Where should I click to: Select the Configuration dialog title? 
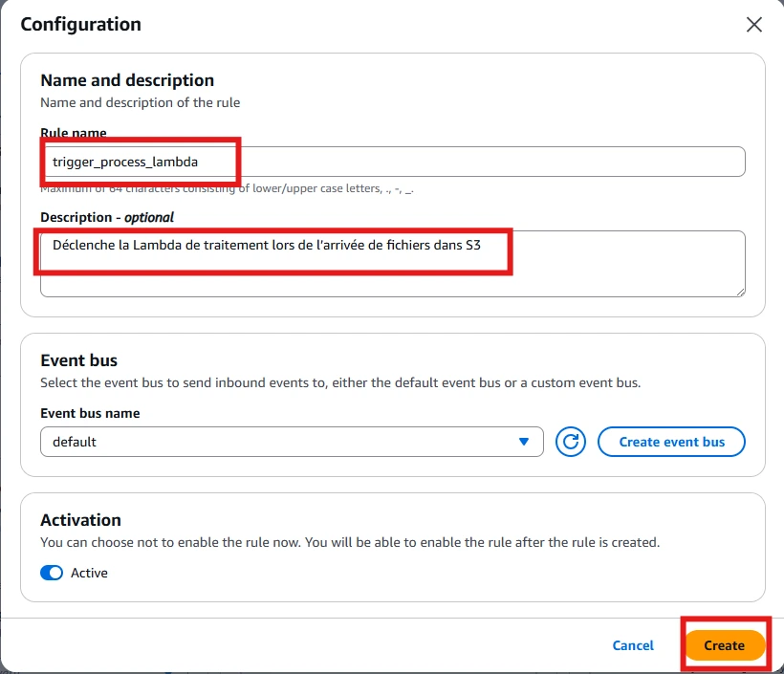tap(80, 24)
